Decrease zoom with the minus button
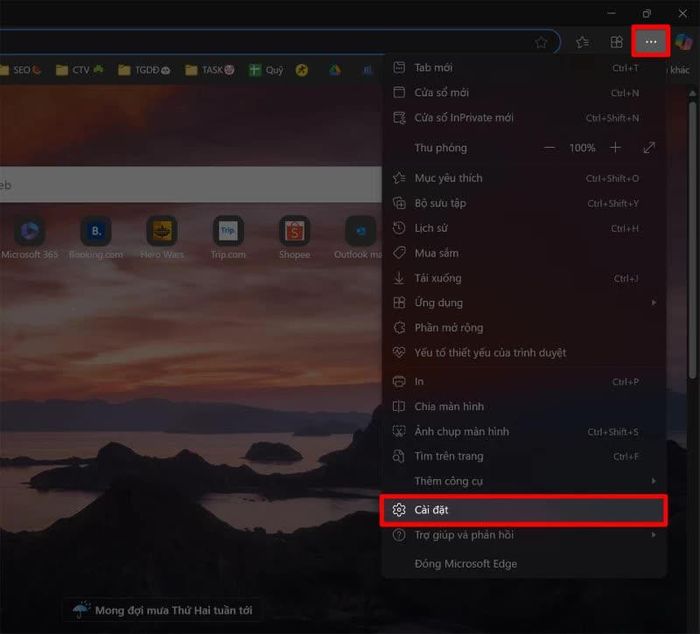 pyautogui.click(x=550, y=148)
